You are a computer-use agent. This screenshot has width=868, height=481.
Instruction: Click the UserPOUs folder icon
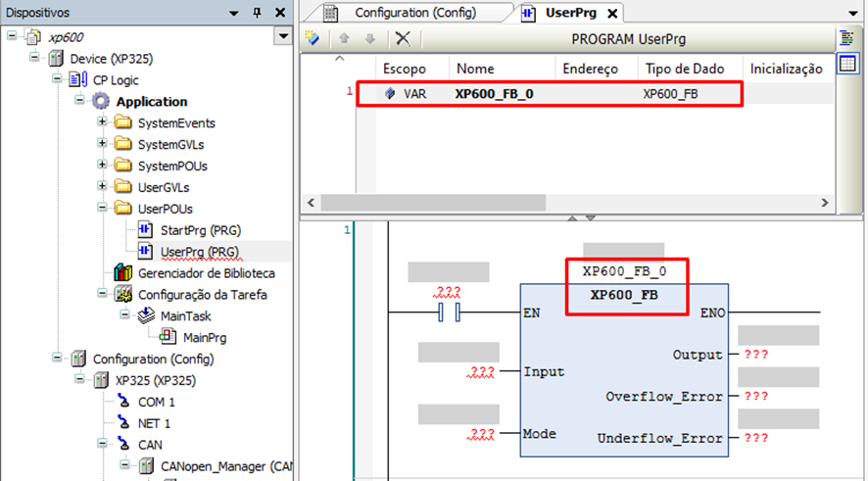click(122, 209)
